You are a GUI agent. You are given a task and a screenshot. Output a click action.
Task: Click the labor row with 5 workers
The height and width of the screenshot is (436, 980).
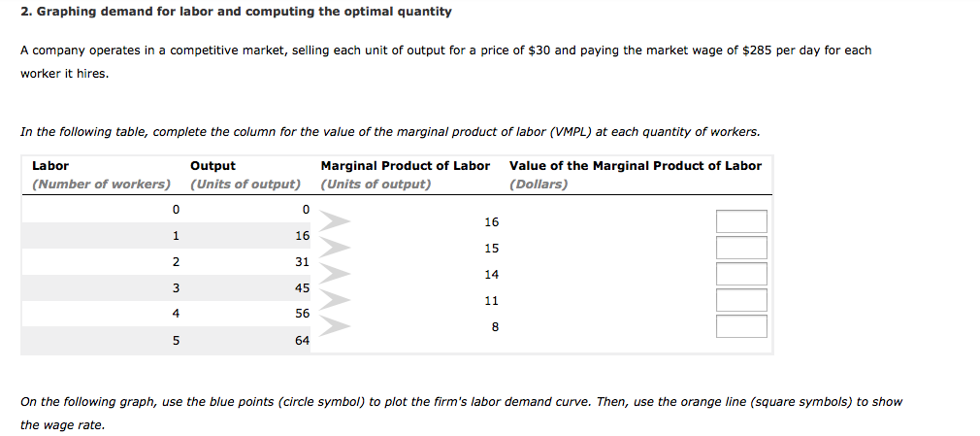(x=175, y=341)
